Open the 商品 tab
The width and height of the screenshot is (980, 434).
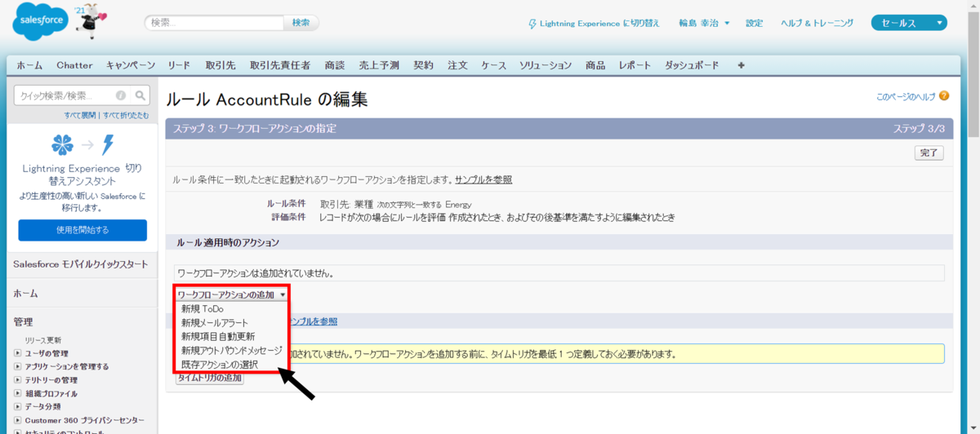click(595, 65)
